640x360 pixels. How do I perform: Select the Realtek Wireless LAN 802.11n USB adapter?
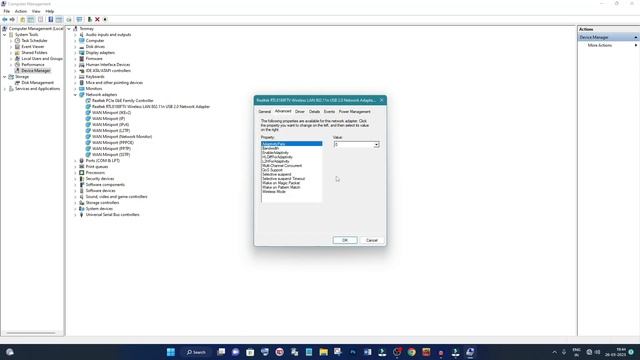click(x=151, y=107)
